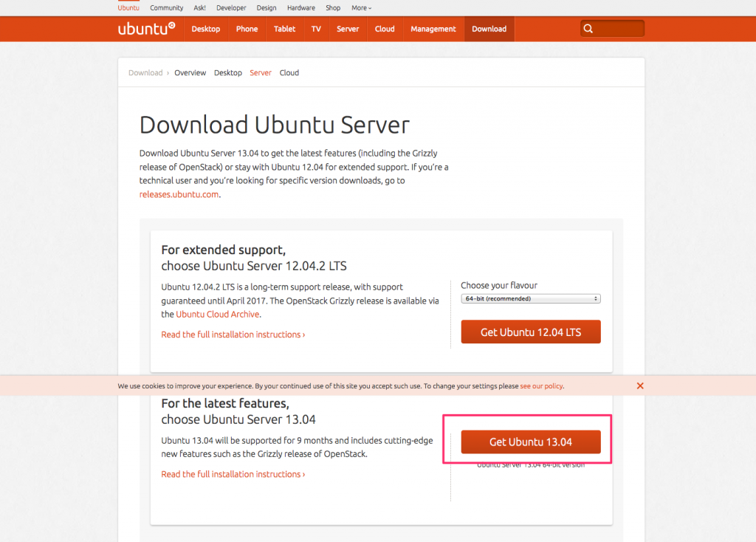The height and width of the screenshot is (542, 756).
Task: Open the Community link in the top bar
Action: point(166,7)
